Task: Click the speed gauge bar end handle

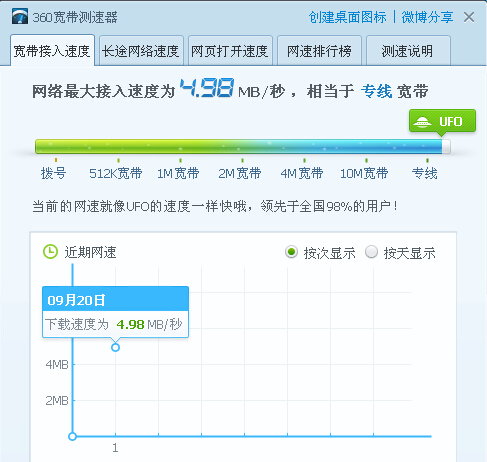Action: tap(446, 147)
